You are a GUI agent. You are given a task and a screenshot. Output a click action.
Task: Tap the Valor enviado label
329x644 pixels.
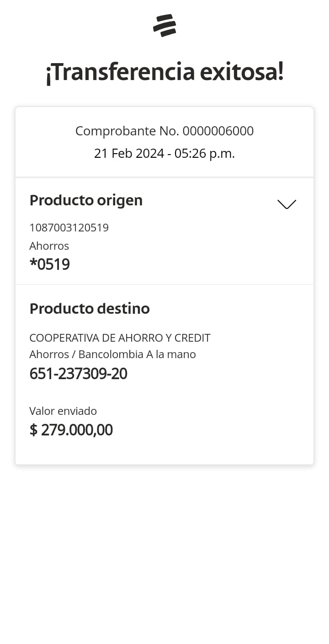coord(63,411)
